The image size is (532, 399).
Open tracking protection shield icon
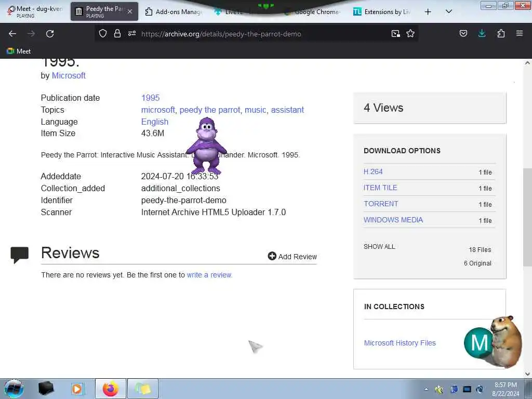(103, 33)
